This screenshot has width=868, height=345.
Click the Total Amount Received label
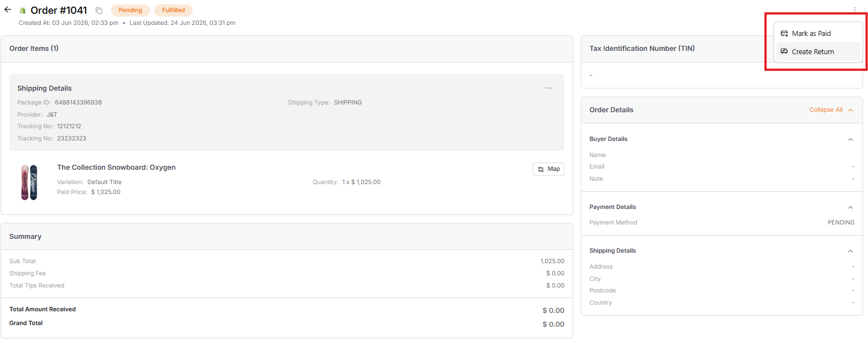click(x=43, y=310)
